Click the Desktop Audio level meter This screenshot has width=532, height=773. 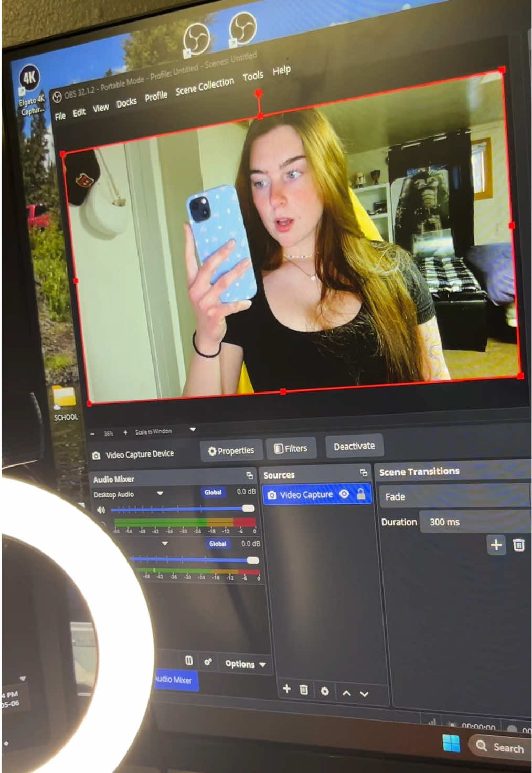tap(185, 522)
